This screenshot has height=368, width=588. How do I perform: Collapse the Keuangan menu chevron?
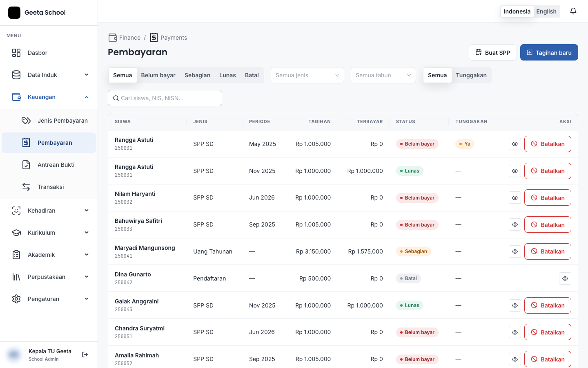click(x=87, y=97)
